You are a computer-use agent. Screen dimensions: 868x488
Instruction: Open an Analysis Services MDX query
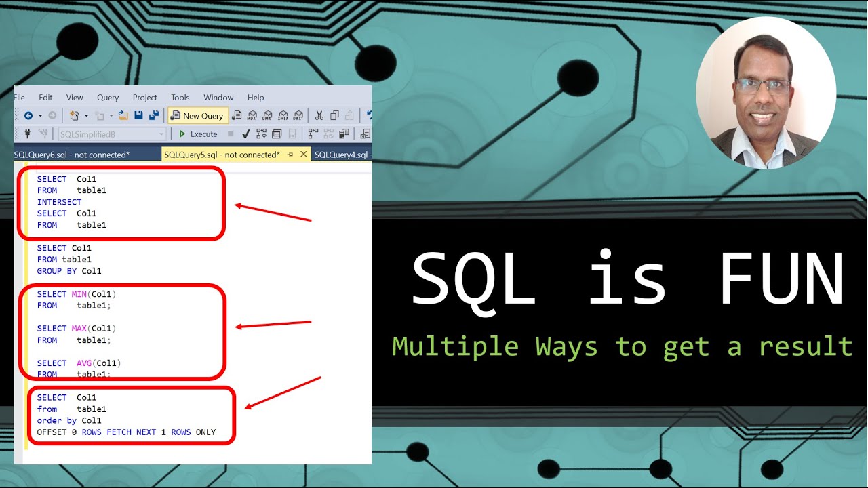pos(252,116)
